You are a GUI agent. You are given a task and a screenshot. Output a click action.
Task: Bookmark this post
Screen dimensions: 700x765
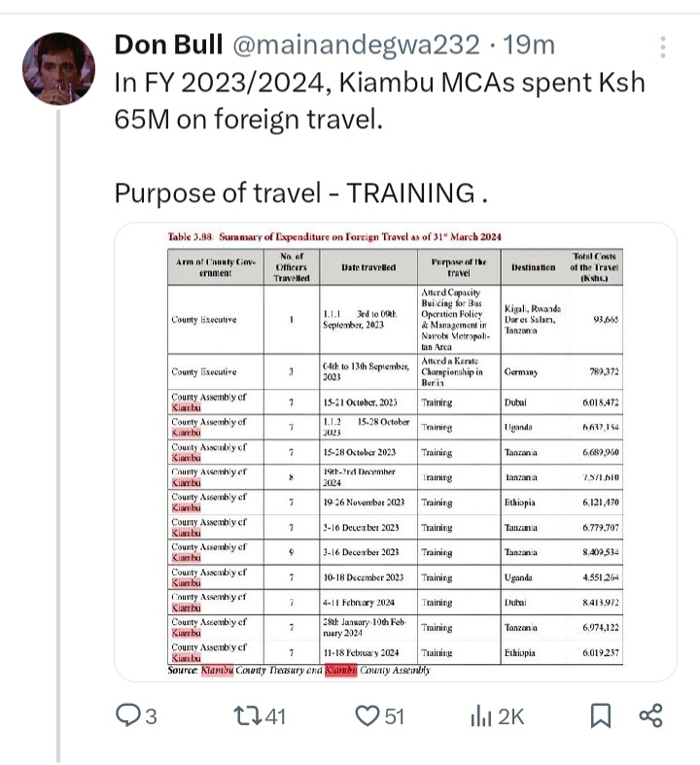(x=601, y=717)
